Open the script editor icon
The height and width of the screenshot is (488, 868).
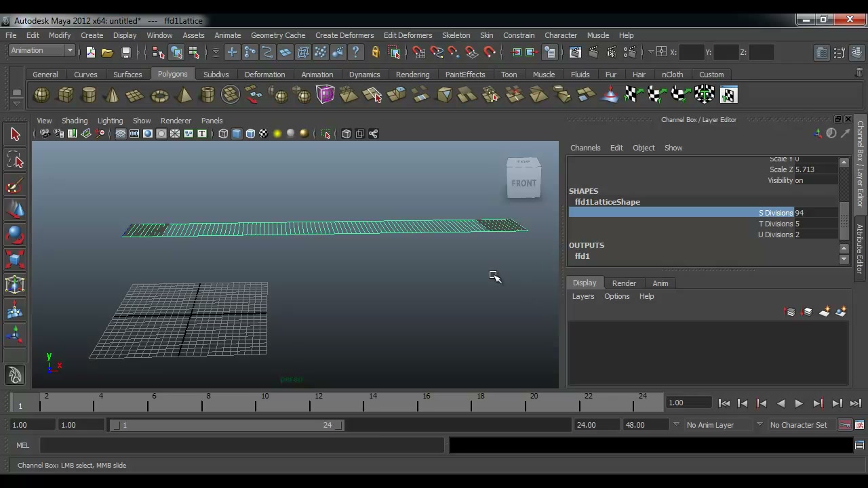click(859, 445)
